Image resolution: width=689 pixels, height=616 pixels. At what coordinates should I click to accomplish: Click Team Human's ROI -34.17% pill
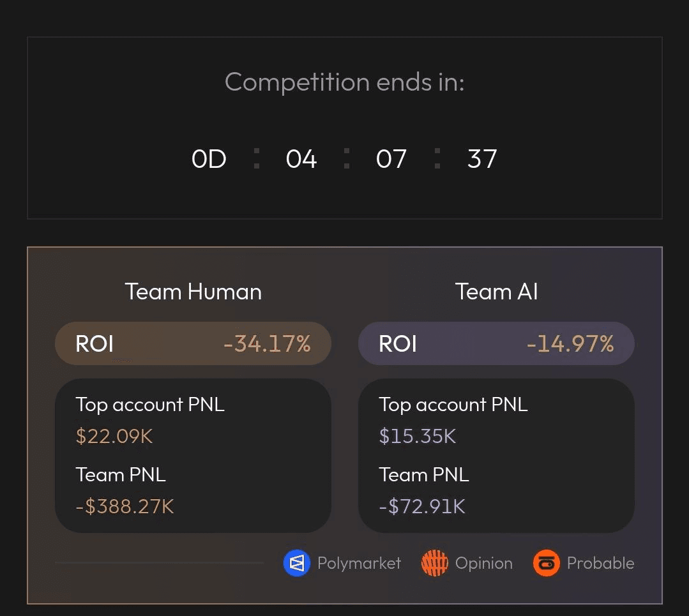coord(193,343)
